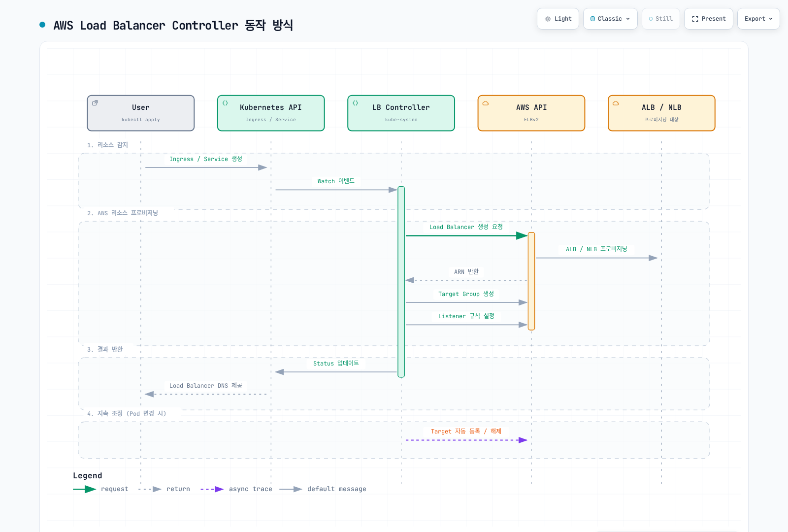Image resolution: width=788 pixels, height=532 pixels.
Task: Click the green request arrow in legend
Action: [x=84, y=489]
